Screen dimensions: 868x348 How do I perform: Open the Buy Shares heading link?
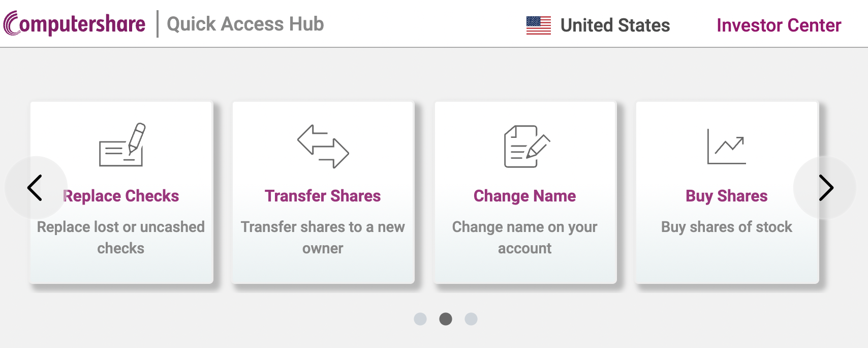click(727, 196)
